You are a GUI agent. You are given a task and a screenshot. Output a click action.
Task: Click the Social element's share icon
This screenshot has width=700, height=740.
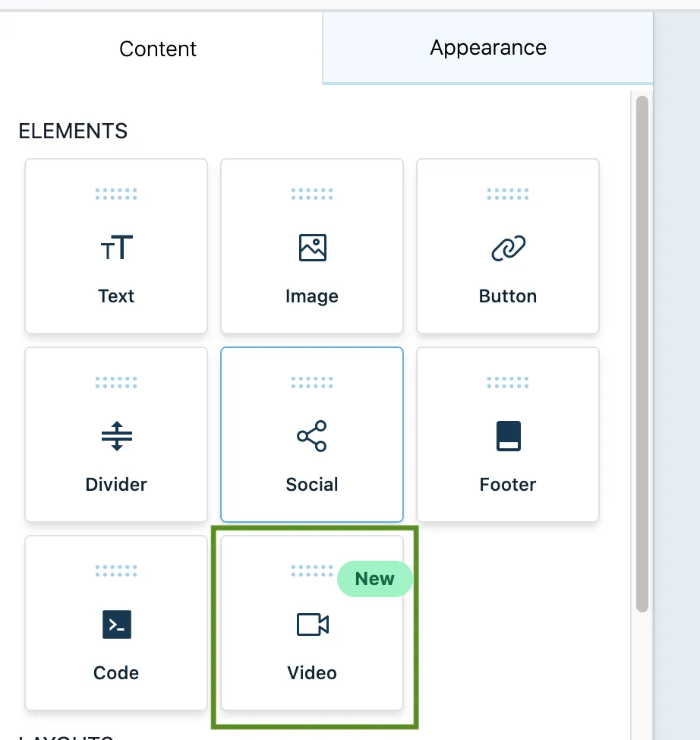[x=312, y=437]
